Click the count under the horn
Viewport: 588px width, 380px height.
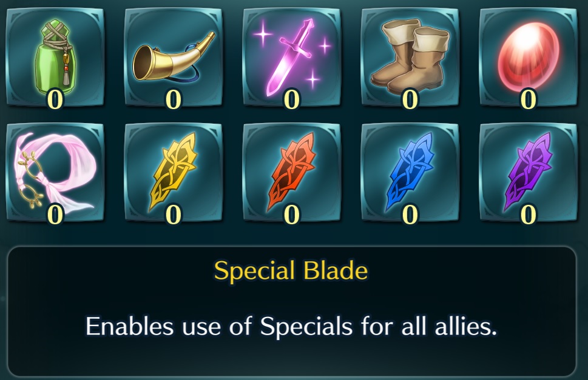point(174,99)
